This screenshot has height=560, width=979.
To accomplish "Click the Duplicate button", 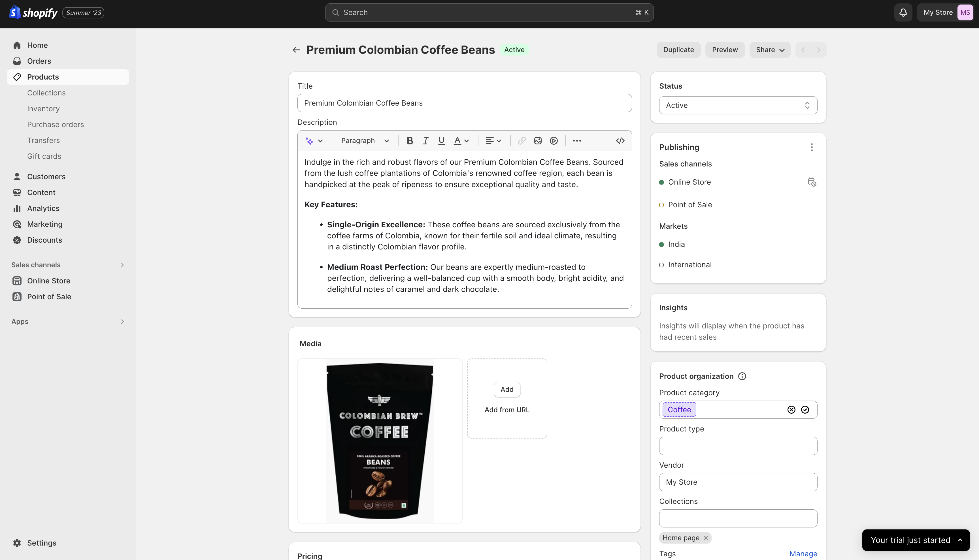I will click(678, 49).
